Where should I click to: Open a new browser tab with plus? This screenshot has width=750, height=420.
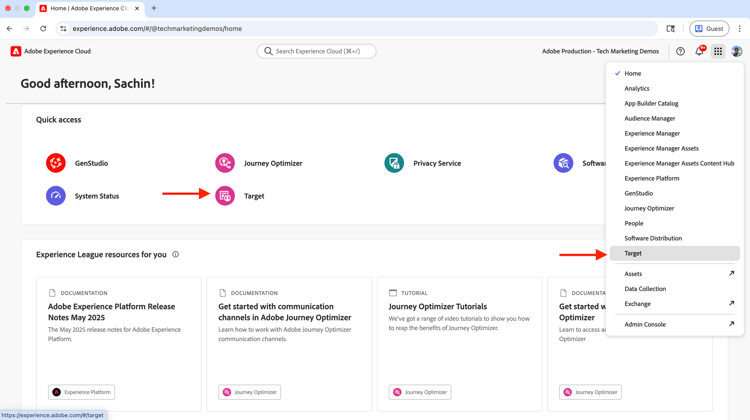pyautogui.click(x=154, y=8)
